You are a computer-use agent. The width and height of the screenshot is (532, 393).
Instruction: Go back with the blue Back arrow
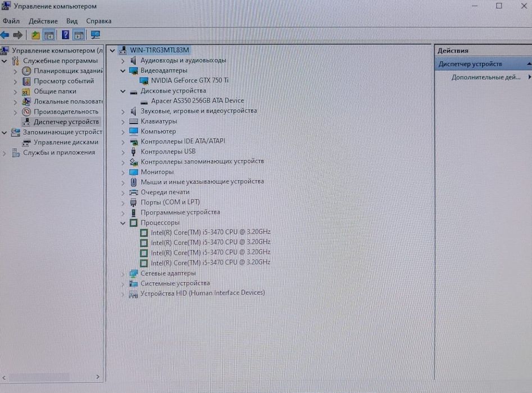click(4, 35)
